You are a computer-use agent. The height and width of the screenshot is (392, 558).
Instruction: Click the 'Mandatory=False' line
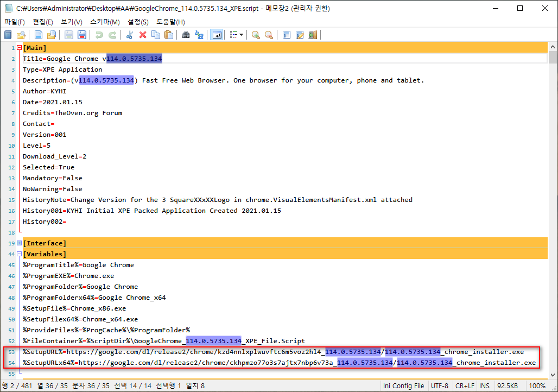tap(52, 178)
